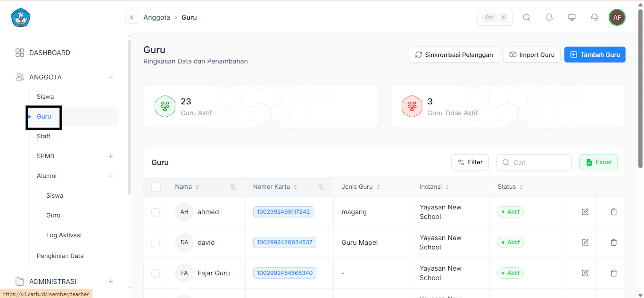The height and width of the screenshot is (298, 644).
Task: Sort table by Nomor Kartu column
Action: [295, 187]
